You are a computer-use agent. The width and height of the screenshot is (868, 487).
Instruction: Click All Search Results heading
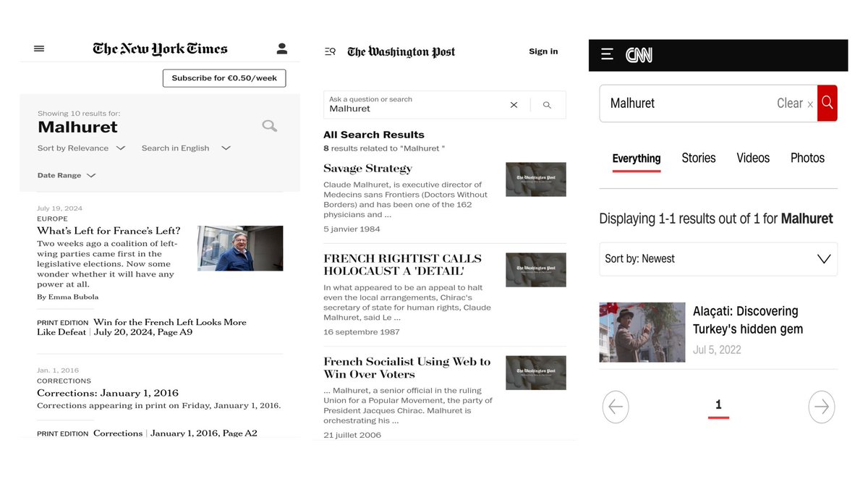pyautogui.click(x=374, y=135)
